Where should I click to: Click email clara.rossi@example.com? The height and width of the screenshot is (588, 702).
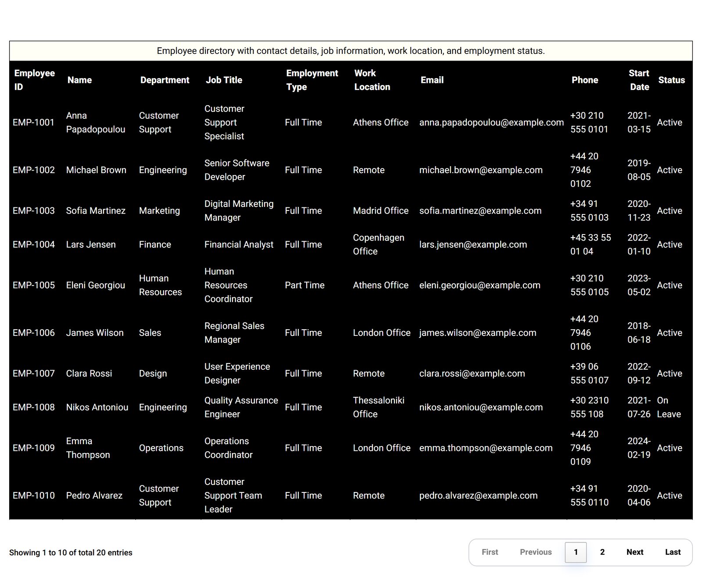(x=472, y=374)
